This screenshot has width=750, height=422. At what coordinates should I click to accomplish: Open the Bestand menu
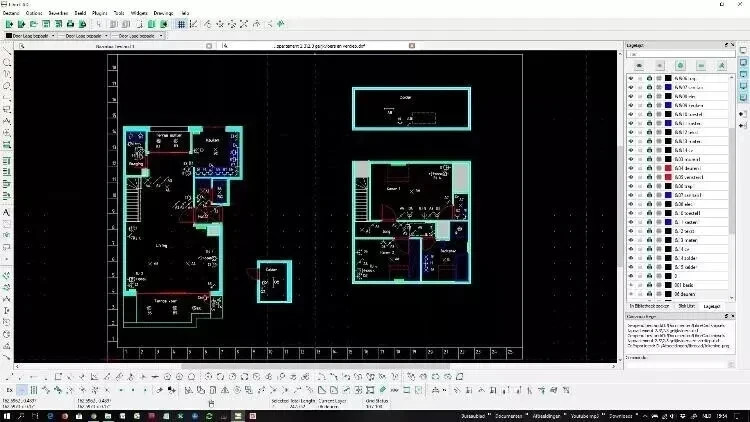click(11, 13)
